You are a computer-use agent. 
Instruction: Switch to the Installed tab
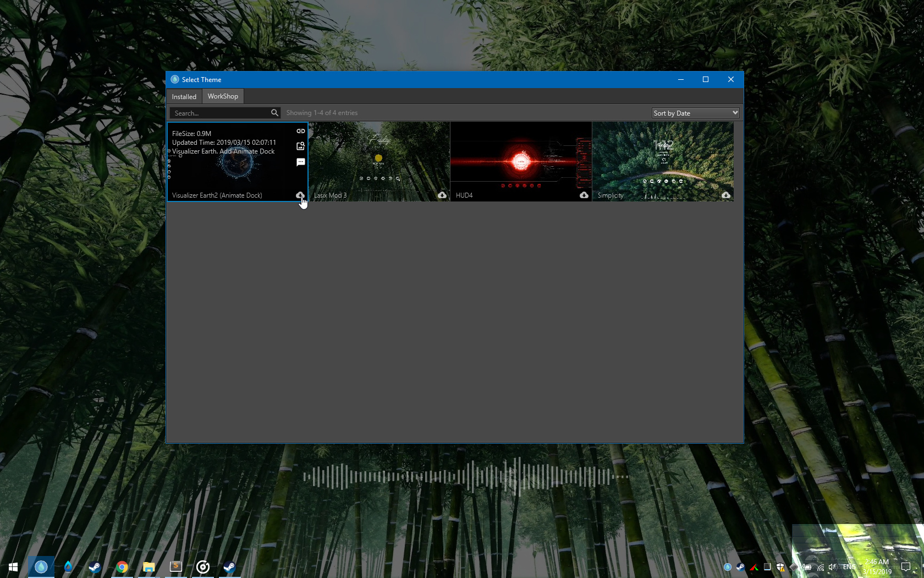184,96
